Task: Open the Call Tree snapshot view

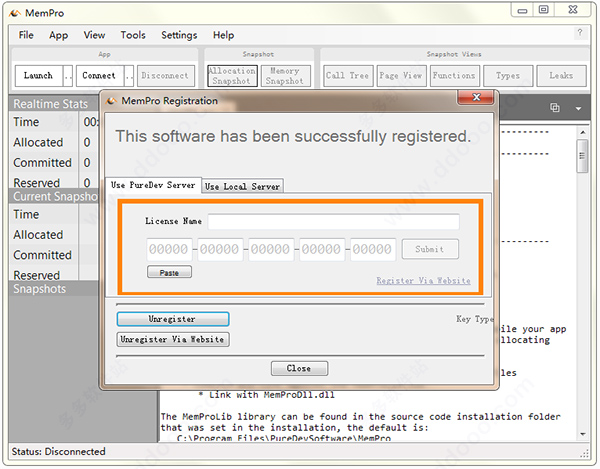Action: click(348, 76)
